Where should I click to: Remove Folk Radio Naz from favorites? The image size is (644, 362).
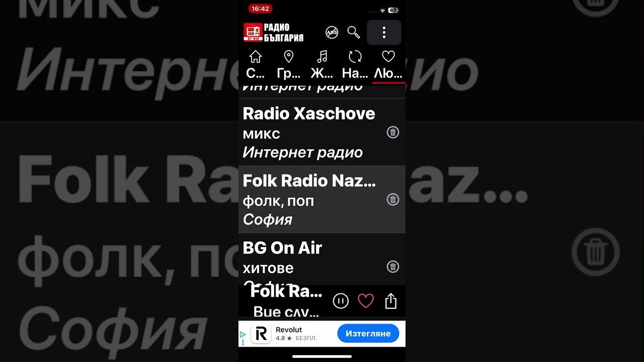[393, 199]
